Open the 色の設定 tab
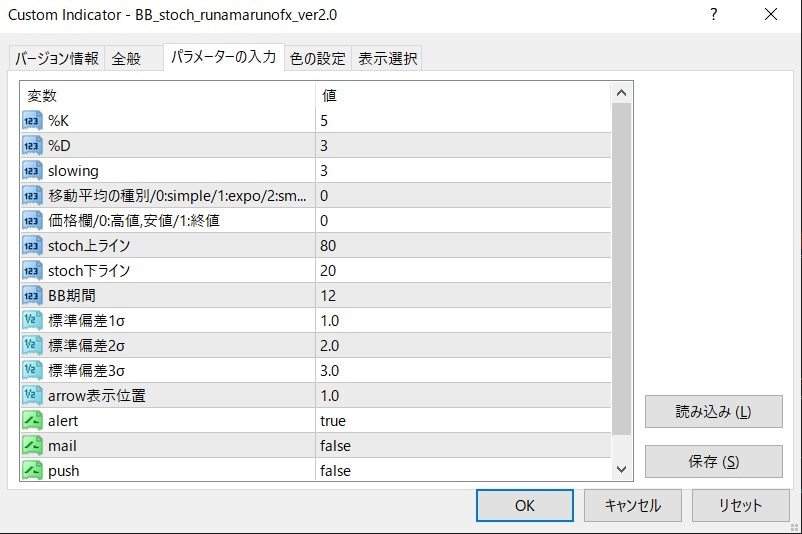The width and height of the screenshot is (802, 534). coord(318,58)
